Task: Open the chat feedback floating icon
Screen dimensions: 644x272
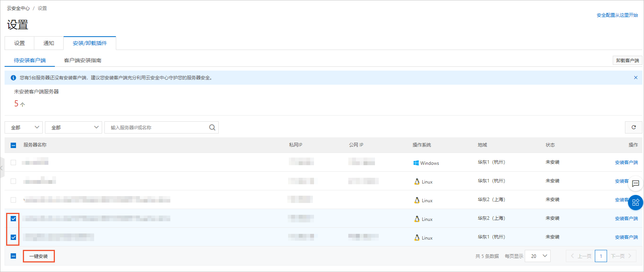Action: [636, 183]
